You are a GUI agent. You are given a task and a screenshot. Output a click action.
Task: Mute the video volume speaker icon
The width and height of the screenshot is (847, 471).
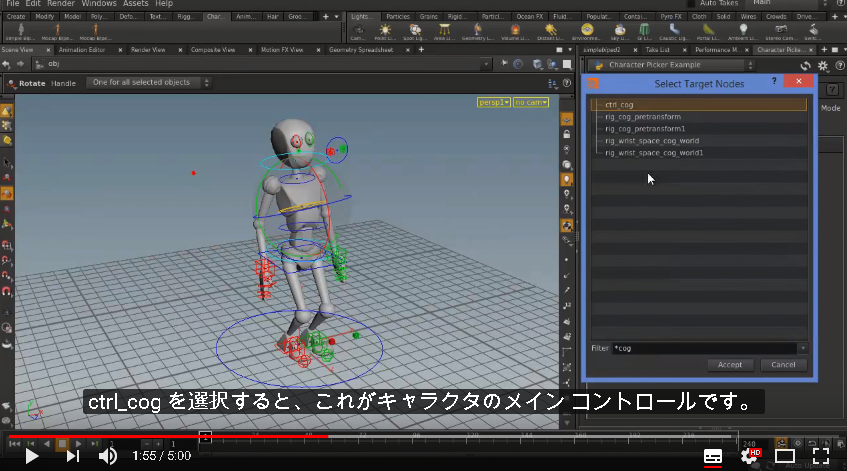click(x=107, y=456)
